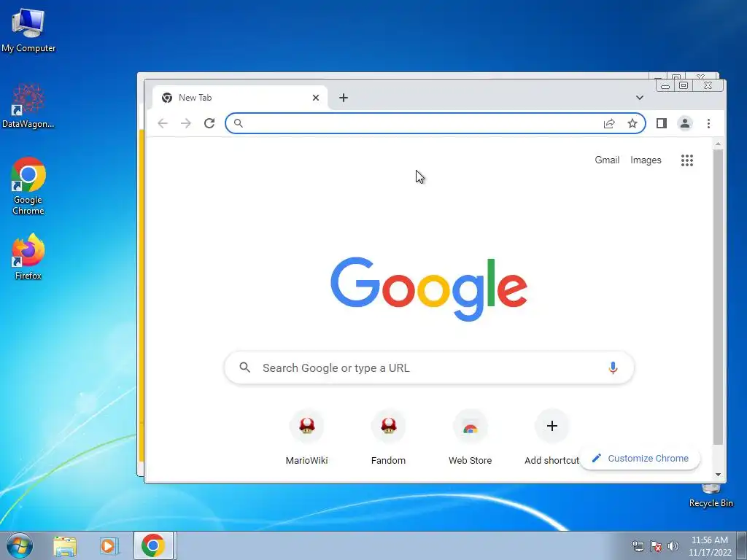747x560 pixels.
Task: Click the vertical scrollbar thumb
Action: 718,297
